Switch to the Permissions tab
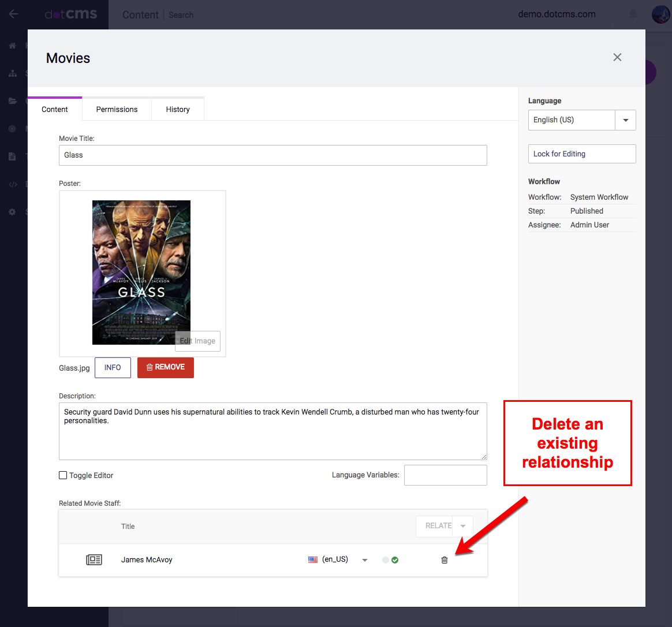Viewport: 672px width, 627px height. [117, 109]
